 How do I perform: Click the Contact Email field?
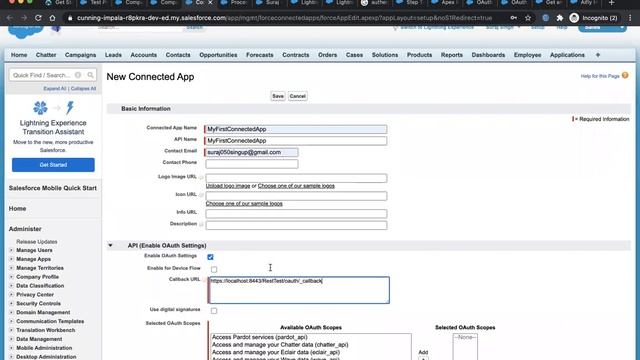[x=252, y=152]
